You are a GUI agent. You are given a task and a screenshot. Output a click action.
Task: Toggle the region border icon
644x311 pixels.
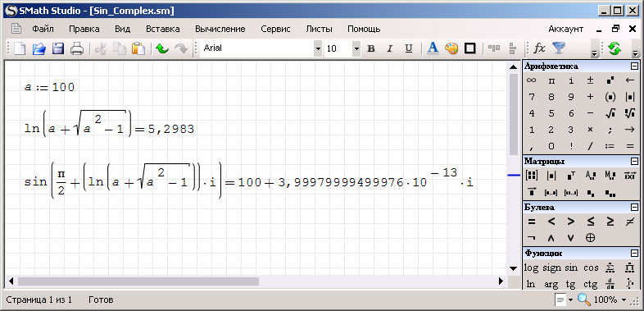coord(469,48)
